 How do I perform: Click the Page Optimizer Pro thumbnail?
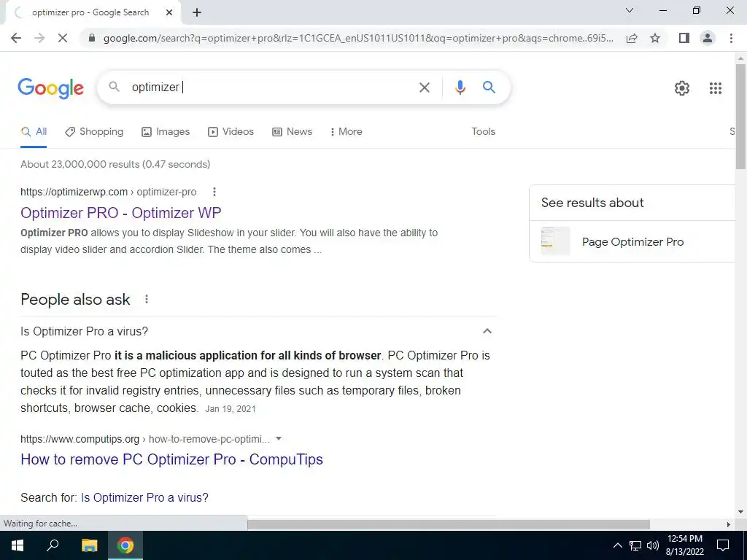[x=555, y=241]
